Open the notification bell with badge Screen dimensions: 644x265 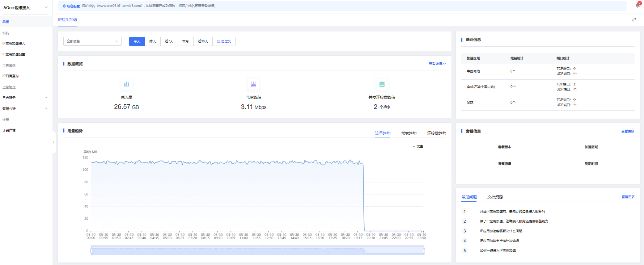[638, 5]
